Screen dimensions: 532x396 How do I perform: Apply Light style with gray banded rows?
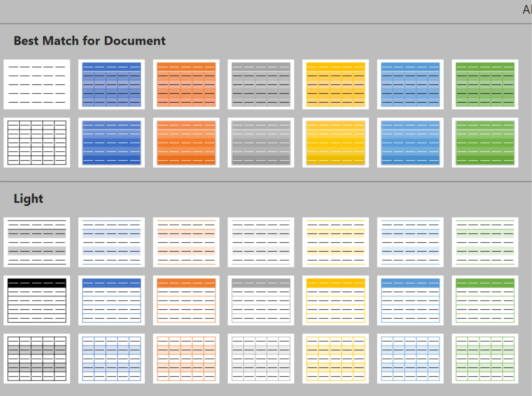click(37, 242)
